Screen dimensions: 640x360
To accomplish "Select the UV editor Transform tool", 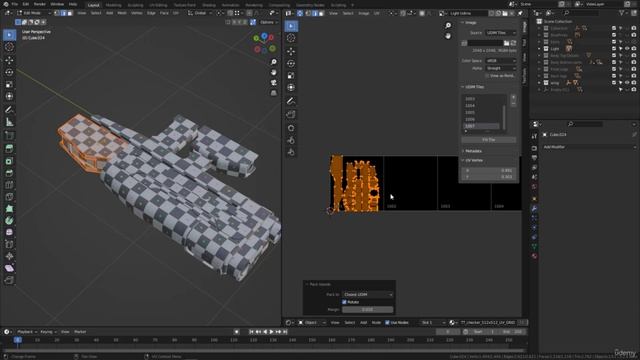I will click(x=291, y=87).
